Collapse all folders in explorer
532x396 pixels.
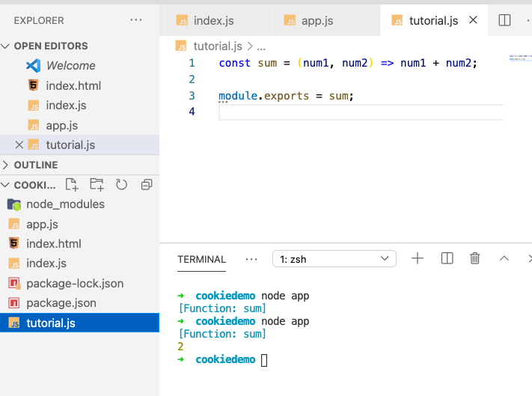(147, 185)
